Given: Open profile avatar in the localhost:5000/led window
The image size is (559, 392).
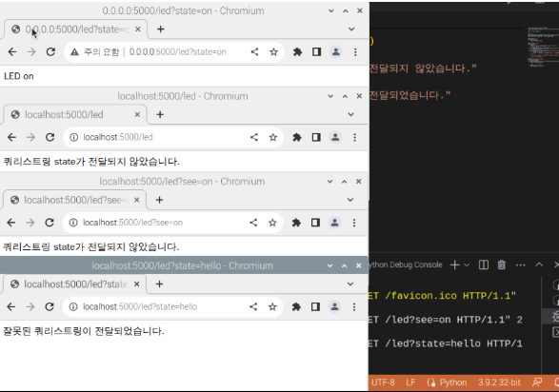Looking at the screenshot, I should (x=335, y=137).
